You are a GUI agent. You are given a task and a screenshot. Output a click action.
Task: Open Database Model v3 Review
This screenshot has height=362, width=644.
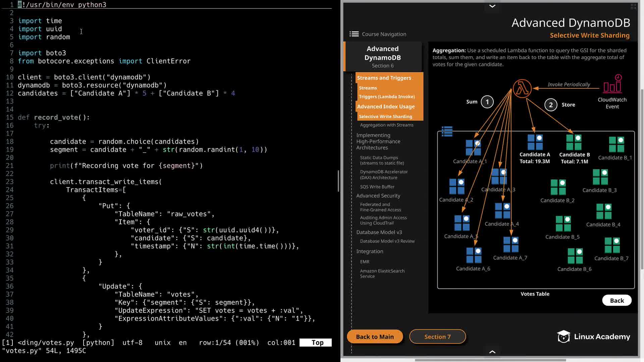pyautogui.click(x=387, y=241)
